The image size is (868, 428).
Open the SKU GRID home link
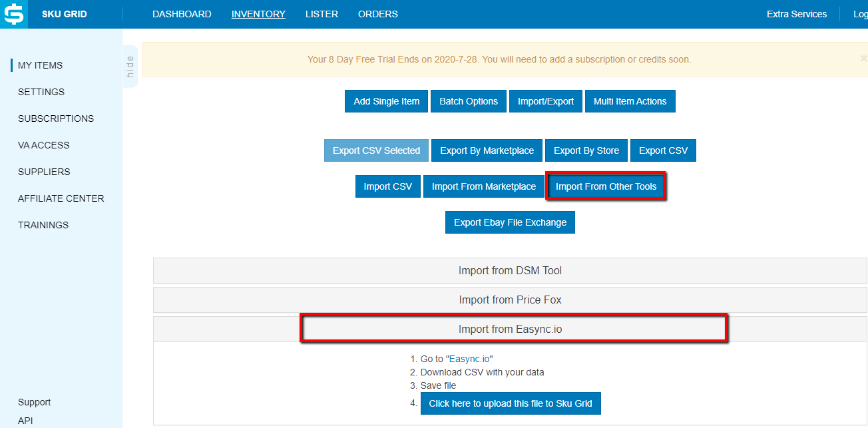pos(65,14)
